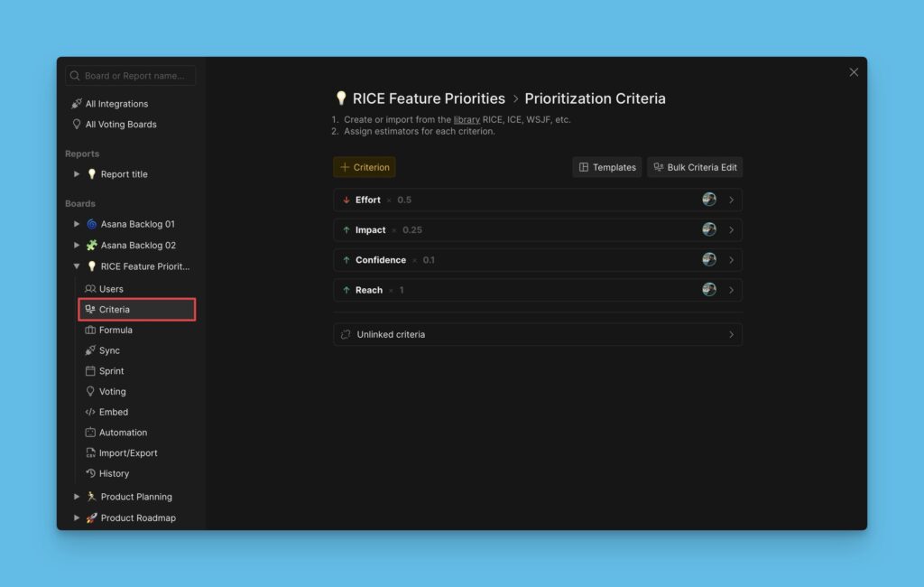Click the Reach upward arrow indicator
The height and width of the screenshot is (587, 924).
point(347,290)
